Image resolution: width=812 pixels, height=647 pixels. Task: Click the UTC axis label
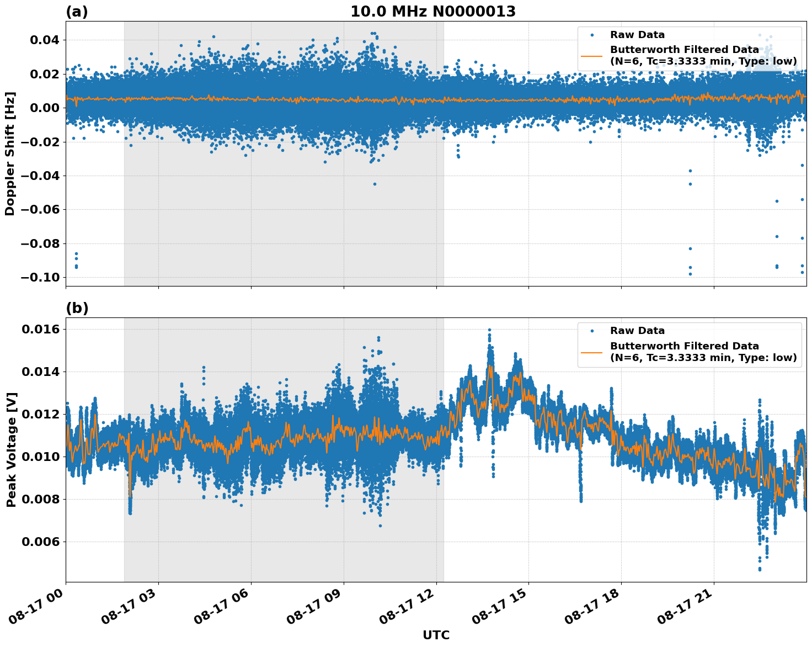[x=435, y=635]
